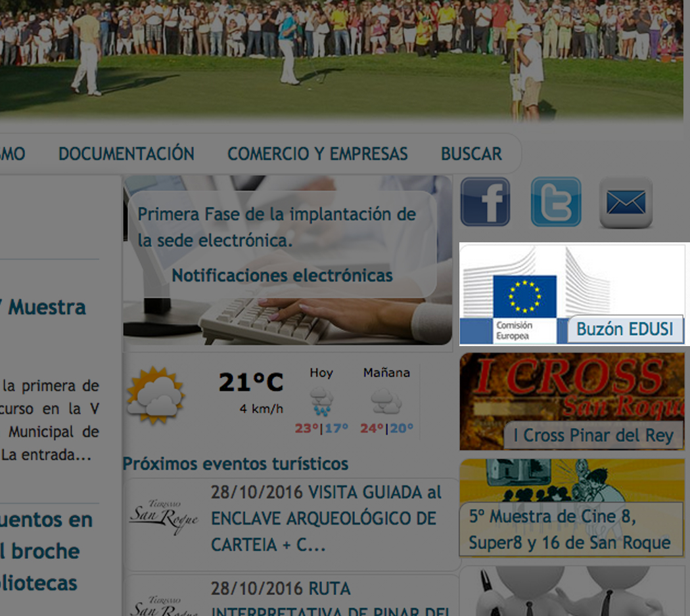Viewport: 690px width, 616px height.
Task: Open the Buzón EDUSI banner label
Action: 624,329
